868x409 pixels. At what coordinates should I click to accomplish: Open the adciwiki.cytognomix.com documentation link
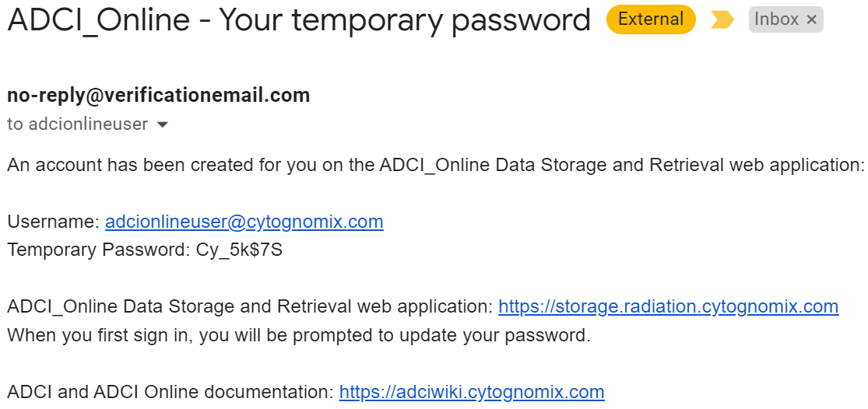point(472,392)
